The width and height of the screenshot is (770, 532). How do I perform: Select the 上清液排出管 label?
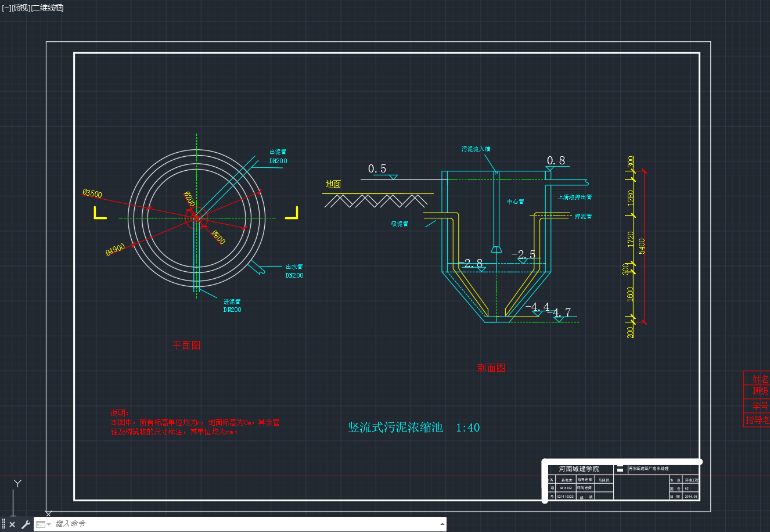574,197
